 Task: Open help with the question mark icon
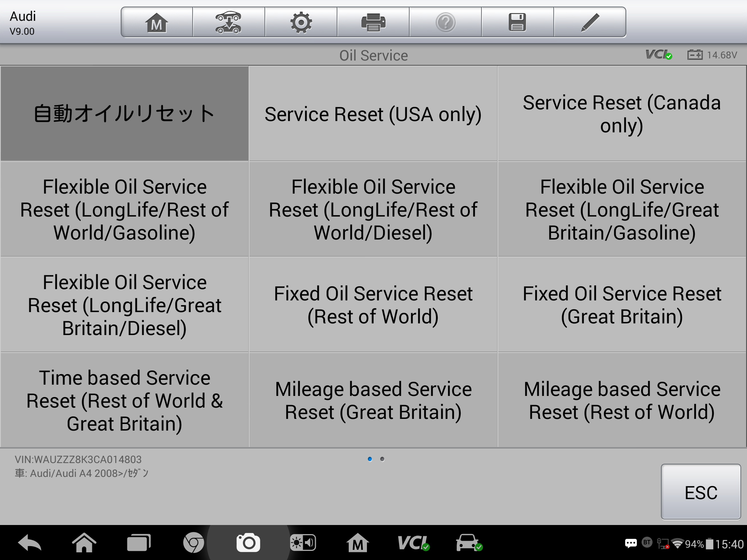tap(445, 22)
